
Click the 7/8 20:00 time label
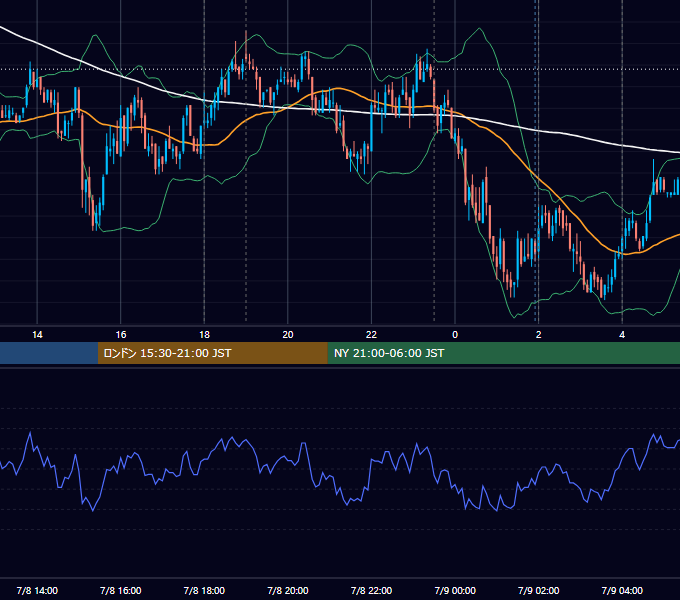(x=288, y=590)
